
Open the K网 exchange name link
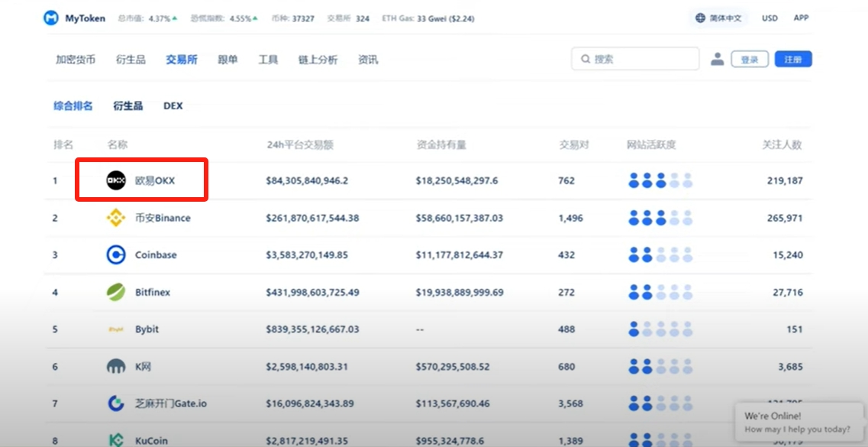click(x=143, y=366)
